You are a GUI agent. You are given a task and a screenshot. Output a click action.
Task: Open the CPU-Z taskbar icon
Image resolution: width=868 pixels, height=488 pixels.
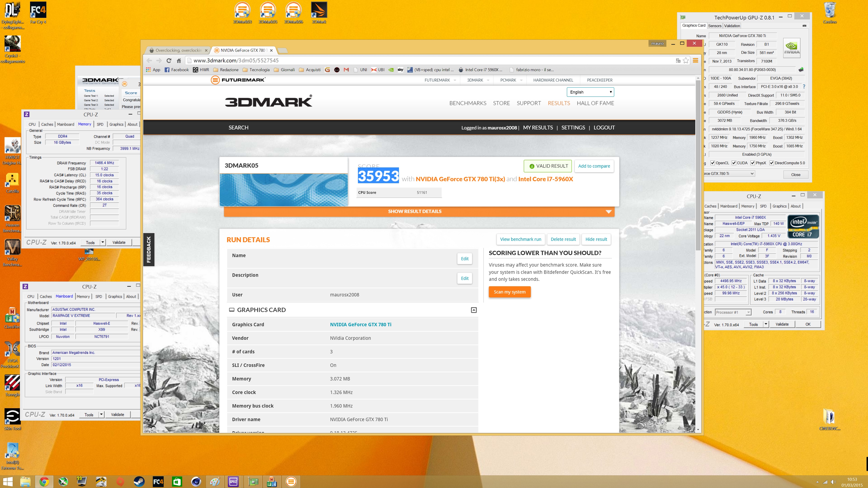(x=233, y=482)
